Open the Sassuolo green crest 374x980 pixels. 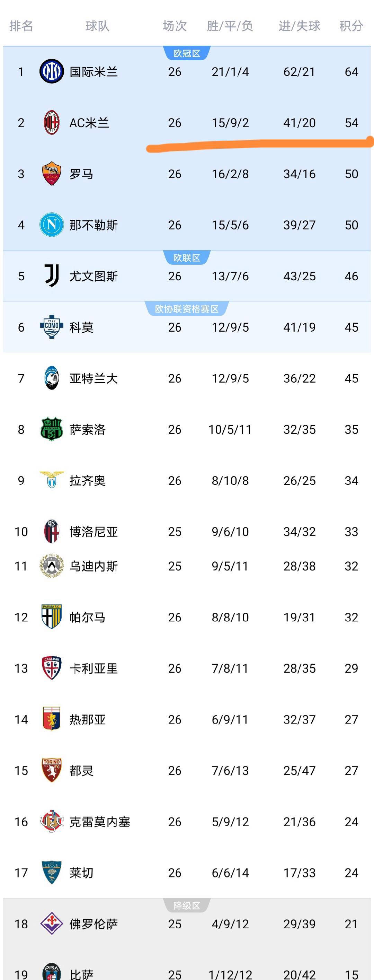[52, 429]
